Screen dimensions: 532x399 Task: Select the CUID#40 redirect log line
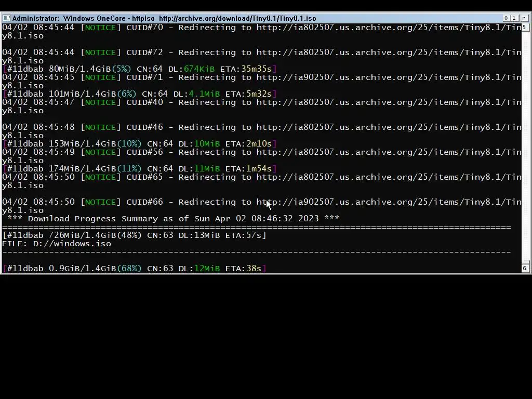[x=262, y=107]
